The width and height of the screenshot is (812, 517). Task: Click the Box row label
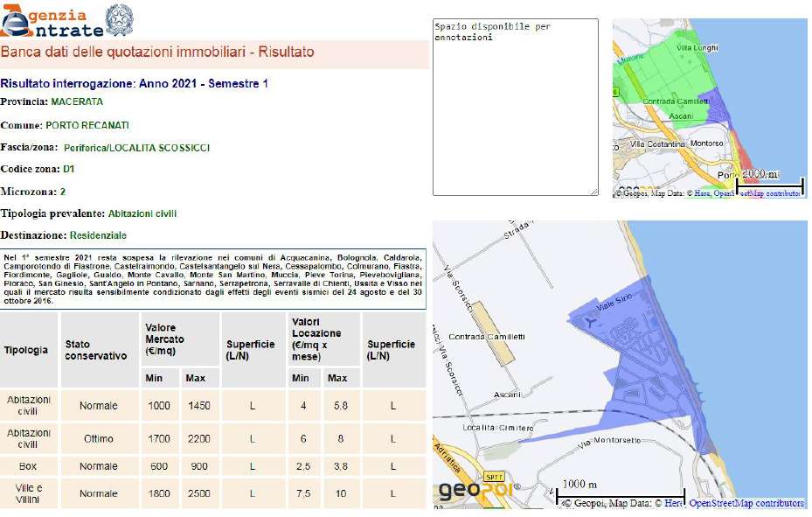coord(26,466)
